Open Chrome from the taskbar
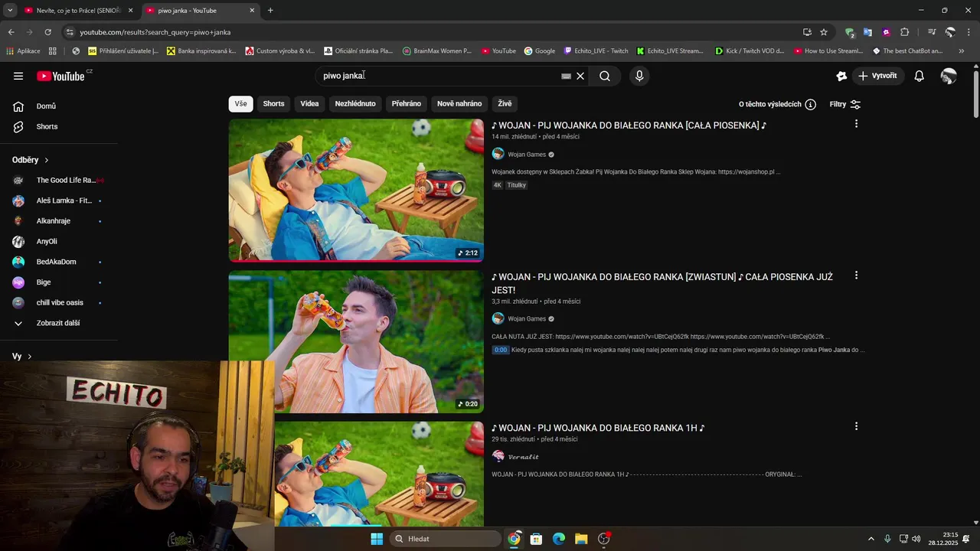 tap(514, 539)
